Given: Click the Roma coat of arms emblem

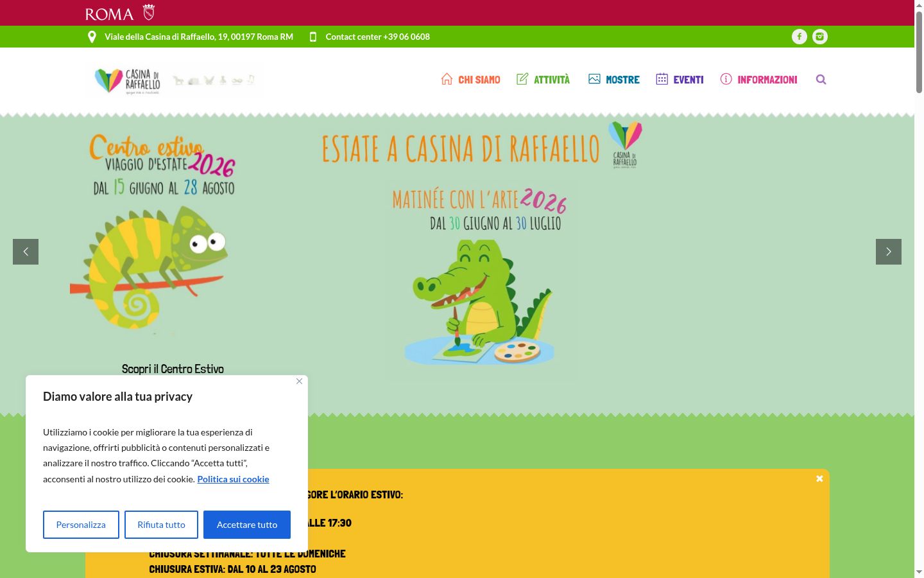Looking at the screenshot, I should point(149,12).
